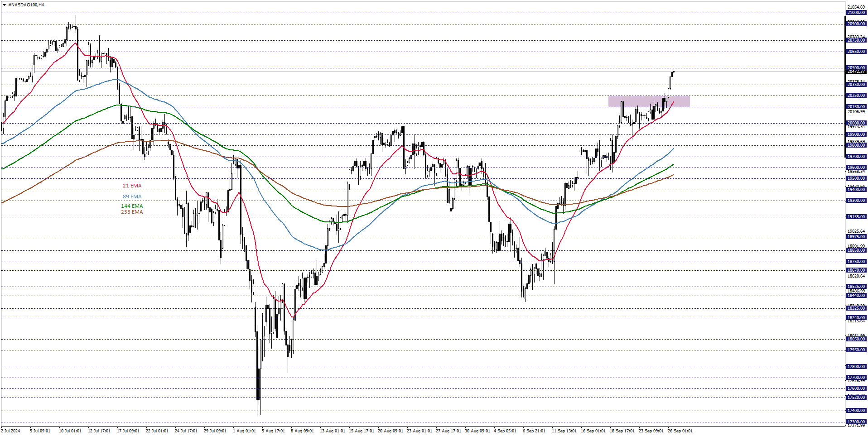Image resolution: width=868 pixels, height=436 pixels.
Task: Select the 144 EMA label
Action: pos(132,206)
